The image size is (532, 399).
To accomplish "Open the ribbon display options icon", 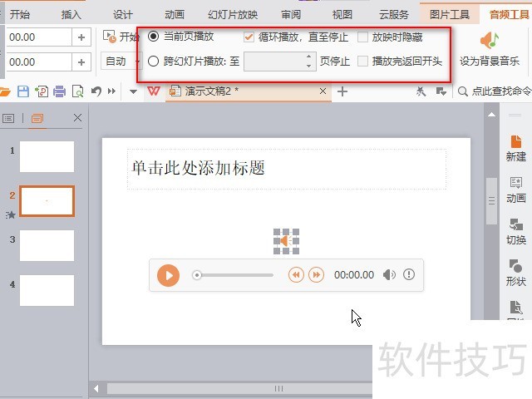I will tap(441, 91).
